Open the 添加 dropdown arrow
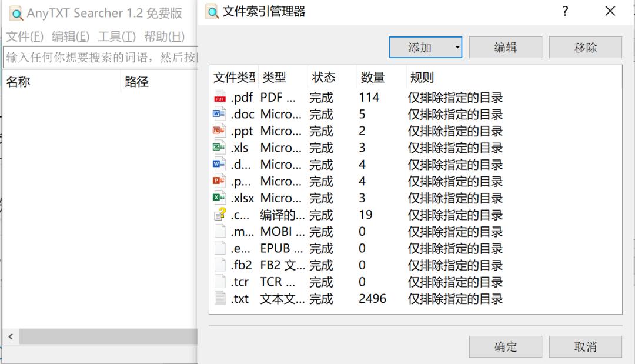Screen dimensions: 635x364 457,48
